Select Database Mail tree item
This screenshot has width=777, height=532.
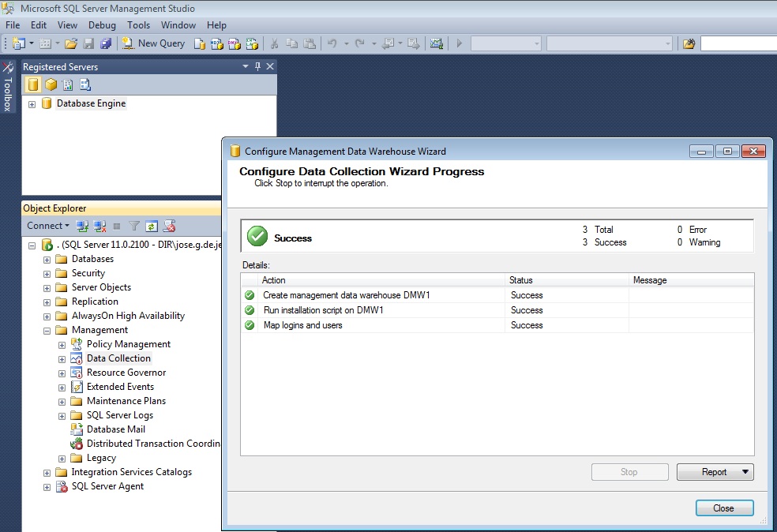tap(116, 429)
